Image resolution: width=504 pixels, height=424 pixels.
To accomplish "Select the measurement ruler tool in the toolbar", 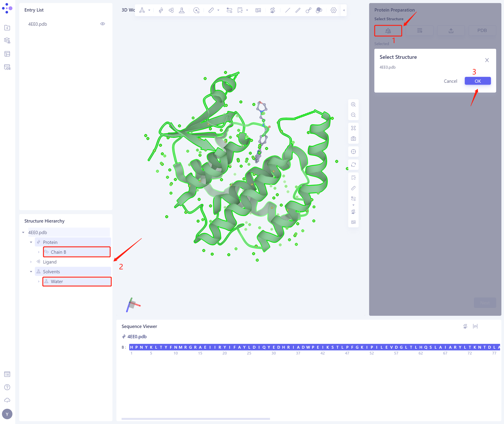I will coord(211,10).
